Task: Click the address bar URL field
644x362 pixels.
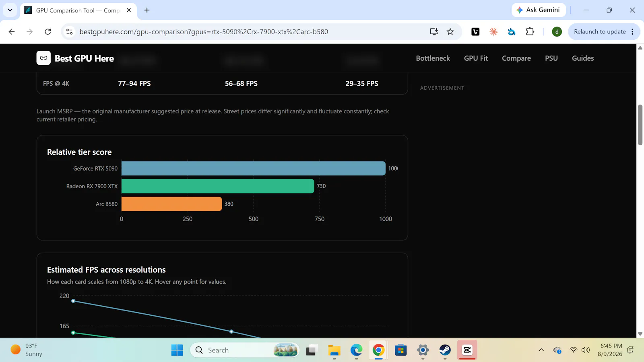Action: 204,32
